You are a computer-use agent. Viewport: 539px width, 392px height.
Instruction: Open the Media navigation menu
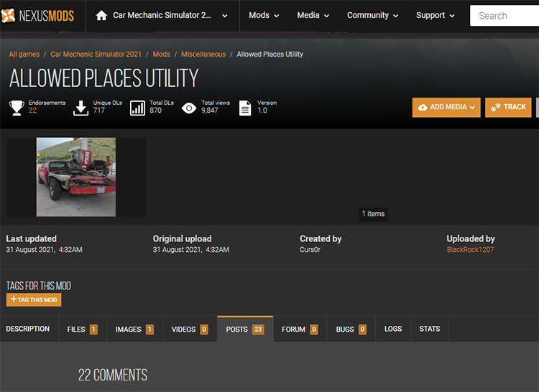[x=313, y=16]
